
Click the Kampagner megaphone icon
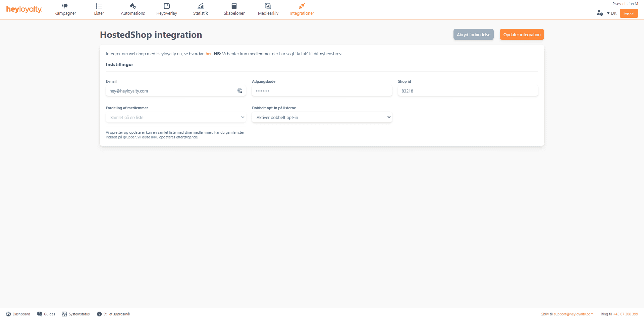coord(65,6)
